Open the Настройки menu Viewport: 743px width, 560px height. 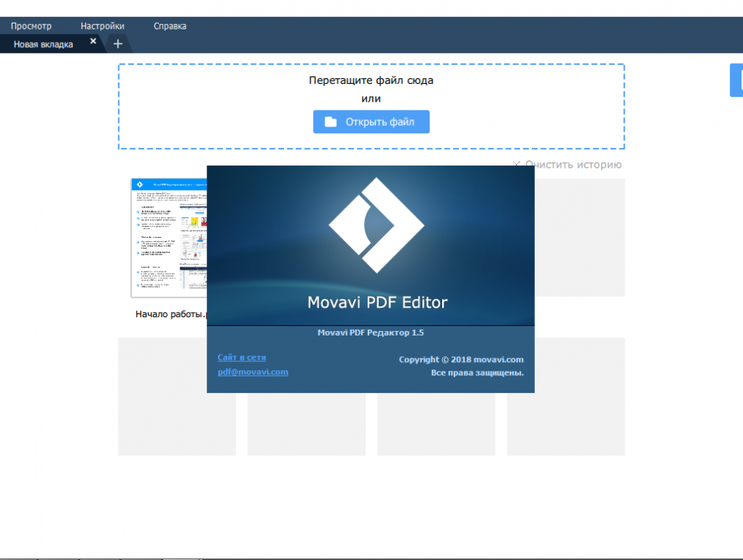coord(102,26)
